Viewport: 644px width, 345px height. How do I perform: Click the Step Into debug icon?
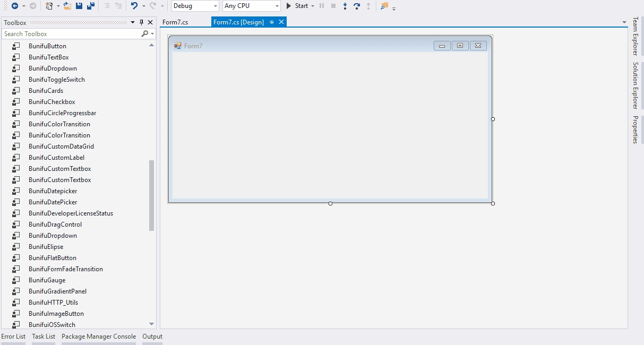[345, 6]
